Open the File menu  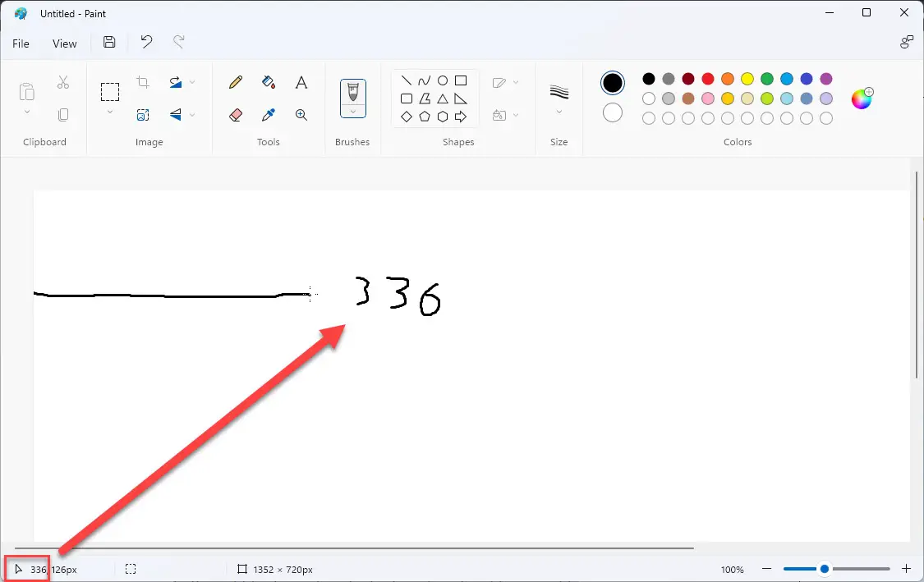(x=21, y=43)
